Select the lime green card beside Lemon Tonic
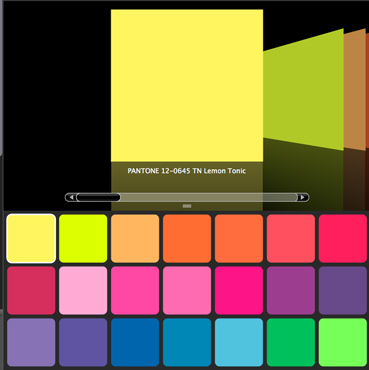Image resolution: width=369 pixels, height=370 pixels. (303, 90)
